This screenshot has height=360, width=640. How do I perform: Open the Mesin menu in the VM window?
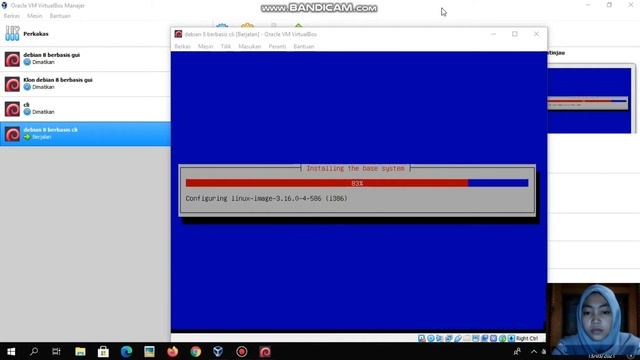click(205, 47)
